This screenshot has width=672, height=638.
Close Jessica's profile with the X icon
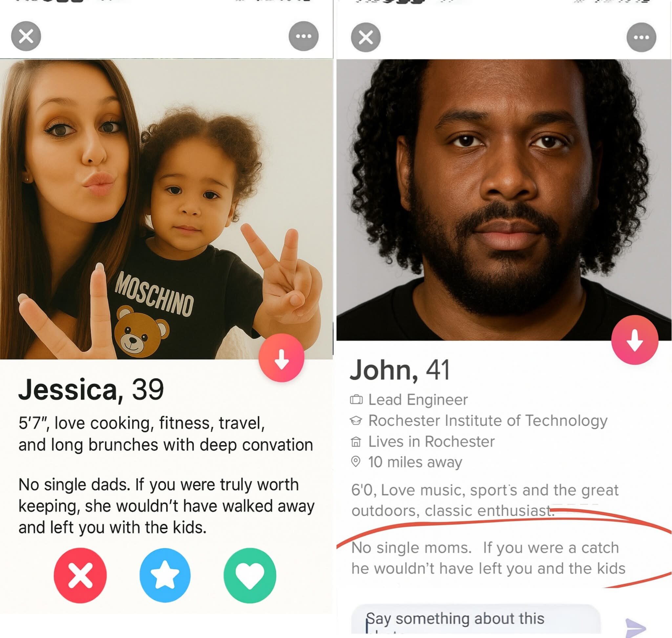click(26, 36)
